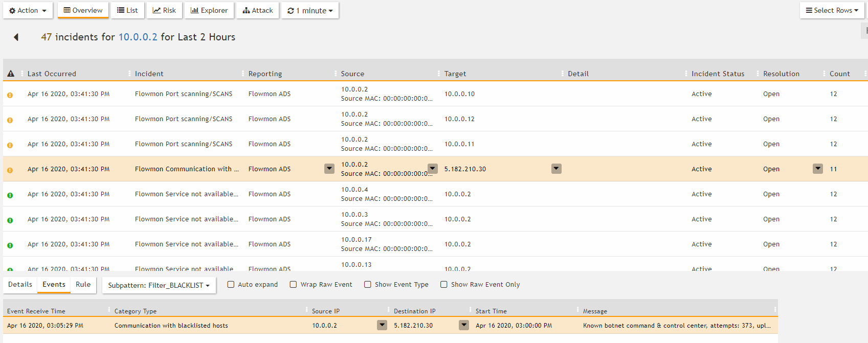
Task: Open the Action dropdown menu
Action: (28, 10)
